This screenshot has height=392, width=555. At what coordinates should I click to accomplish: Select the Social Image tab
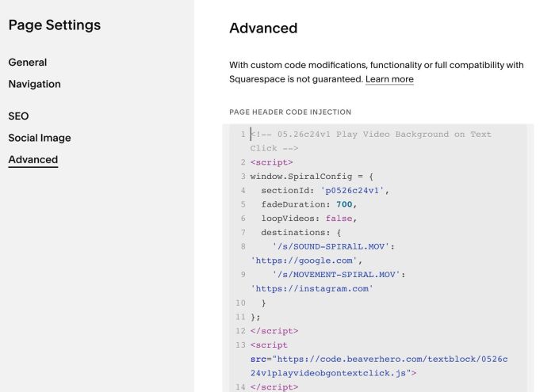(40, 138)
